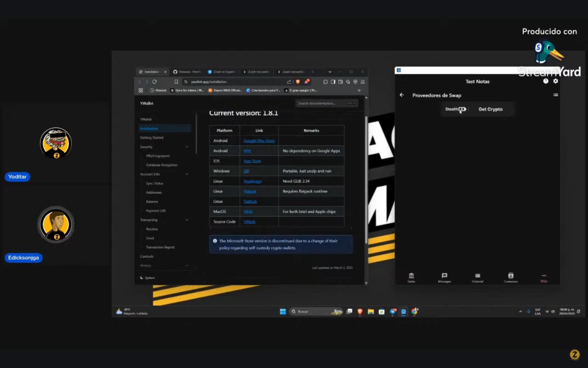Open the Github source code link

(250, 222)
